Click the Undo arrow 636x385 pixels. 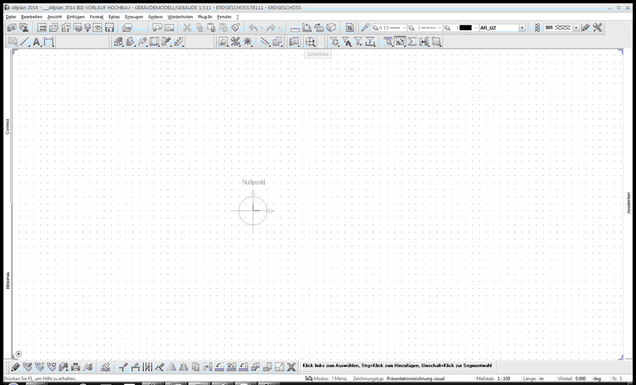(253, 28)
